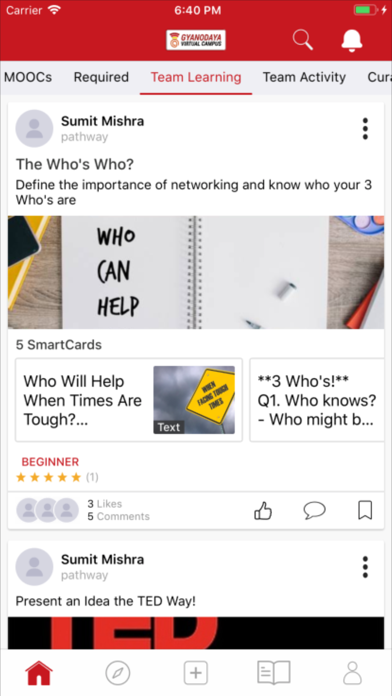This screenshot has width=392, height=696.
Task: Open the search magnifier icon
Action: click(303, 40)
